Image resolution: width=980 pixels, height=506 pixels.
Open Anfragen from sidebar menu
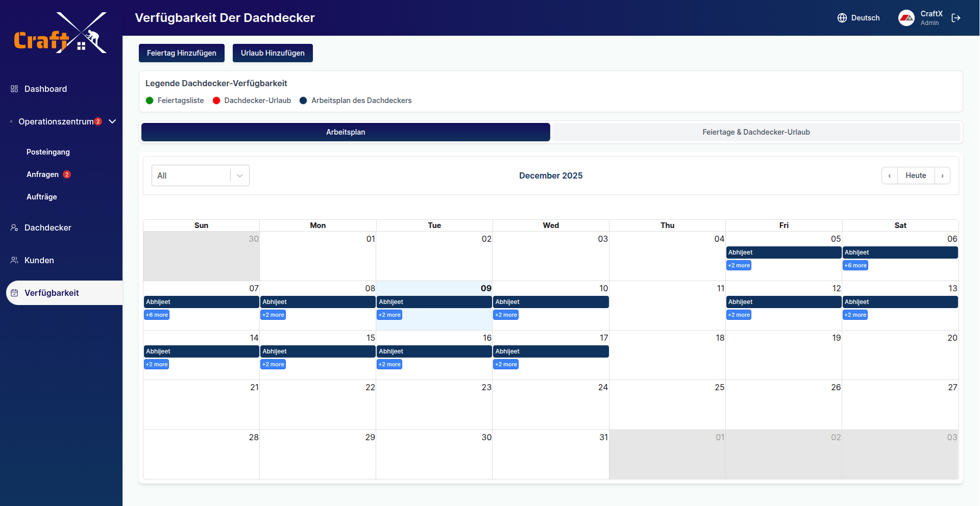coord(43,174)
